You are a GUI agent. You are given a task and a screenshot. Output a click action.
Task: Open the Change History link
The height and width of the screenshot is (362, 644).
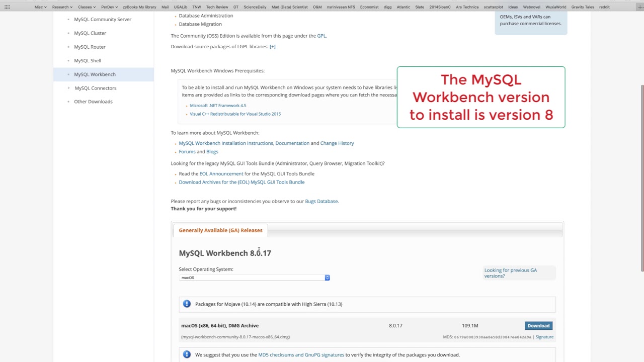(x=337, y=143)
